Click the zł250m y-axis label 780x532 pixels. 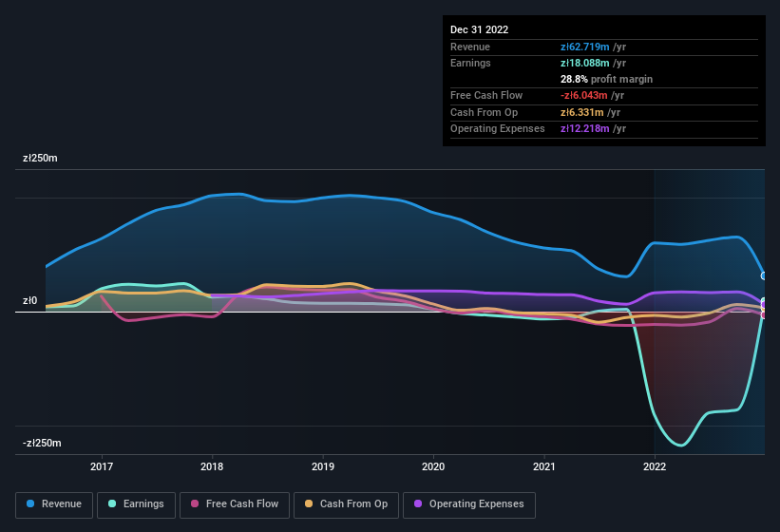[x=40, y=158]
